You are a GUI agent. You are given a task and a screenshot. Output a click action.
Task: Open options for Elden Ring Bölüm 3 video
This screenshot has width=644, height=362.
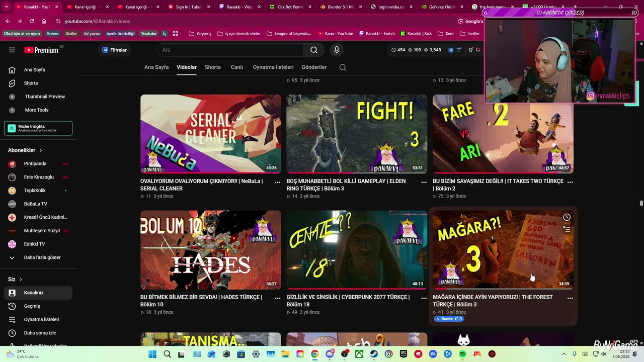coord(424,182)
